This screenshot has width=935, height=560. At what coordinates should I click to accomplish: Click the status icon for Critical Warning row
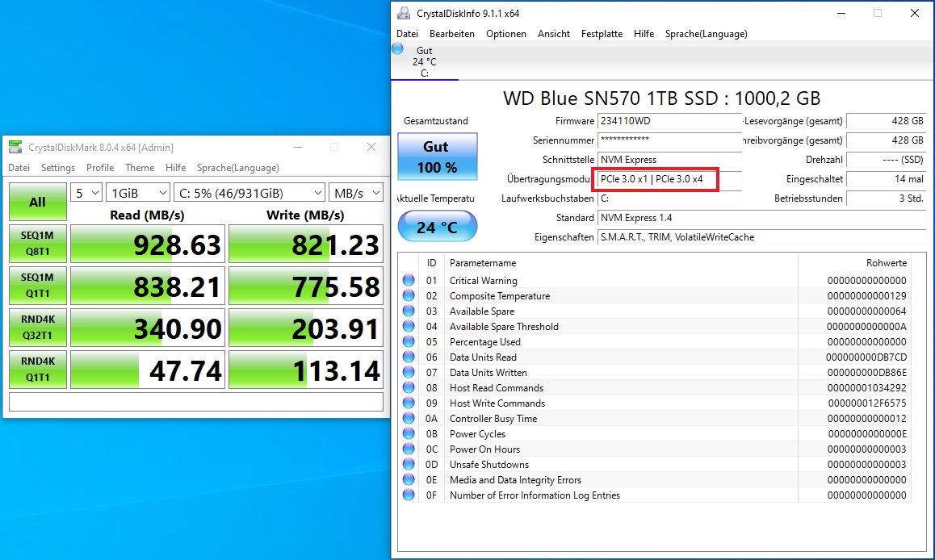coord(409,280)
